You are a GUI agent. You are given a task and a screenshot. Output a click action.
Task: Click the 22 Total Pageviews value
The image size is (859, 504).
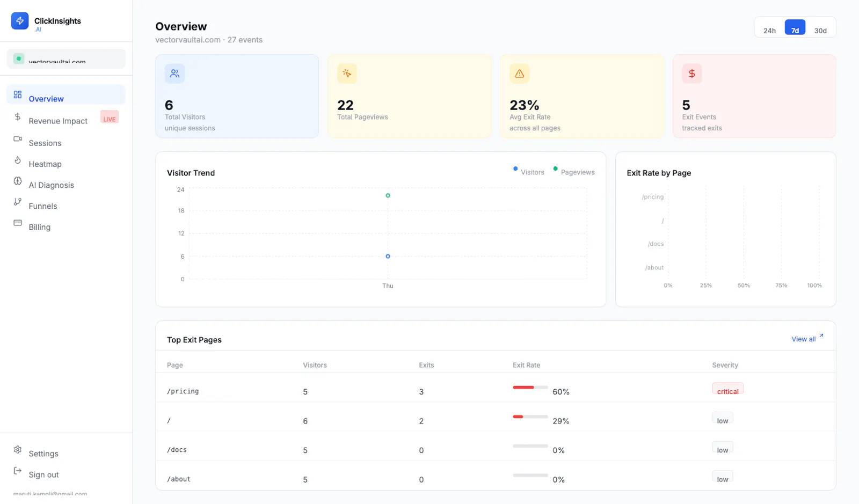point(345,105)
